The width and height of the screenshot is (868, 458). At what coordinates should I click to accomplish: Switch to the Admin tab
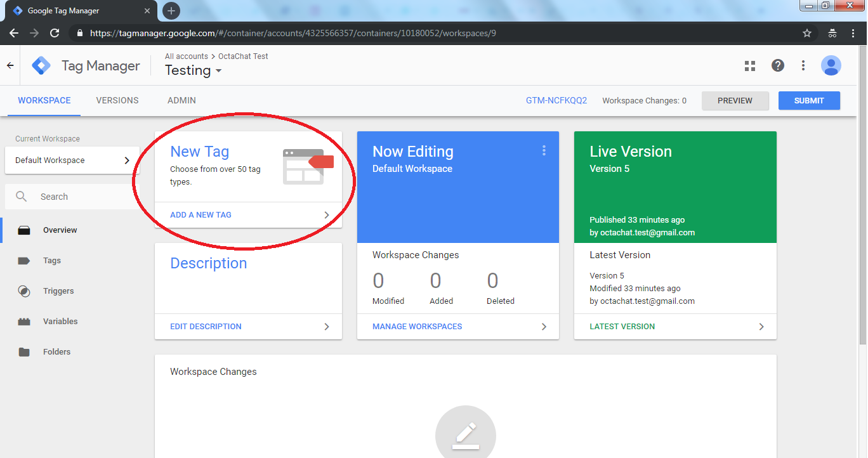[x=181, y=100]
